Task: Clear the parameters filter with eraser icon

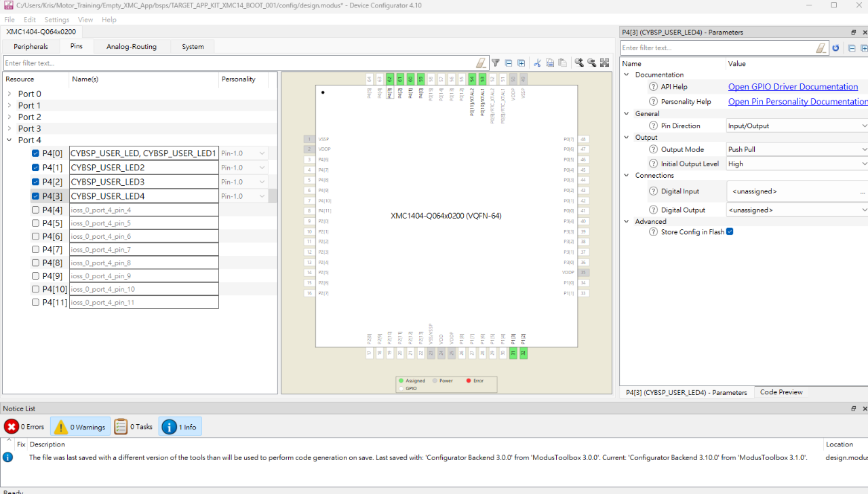Action: (821, 48)
